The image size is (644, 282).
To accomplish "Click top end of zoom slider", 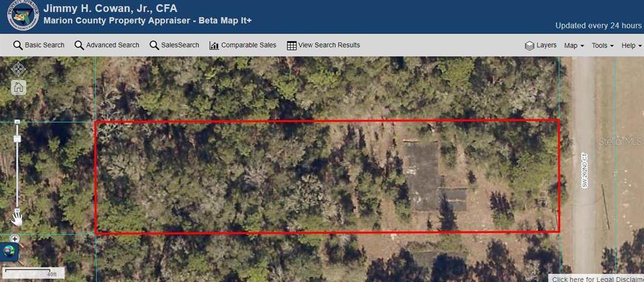I will coord(17,121).
